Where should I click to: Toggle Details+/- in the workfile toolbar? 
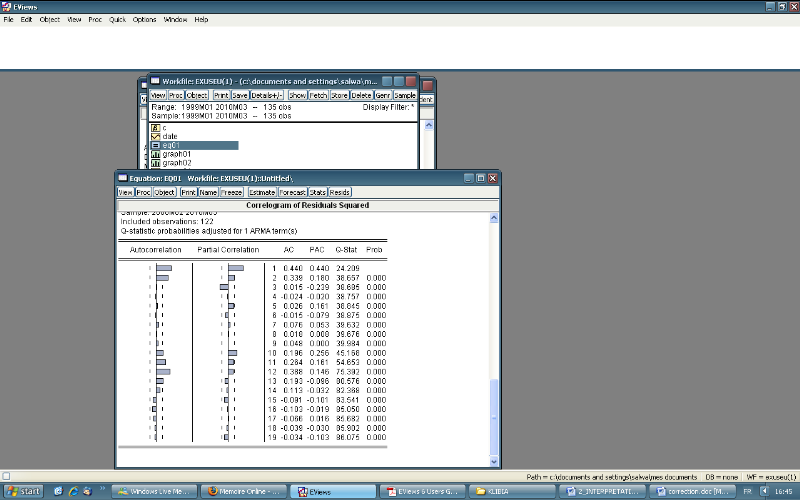[x=267, y=95]
